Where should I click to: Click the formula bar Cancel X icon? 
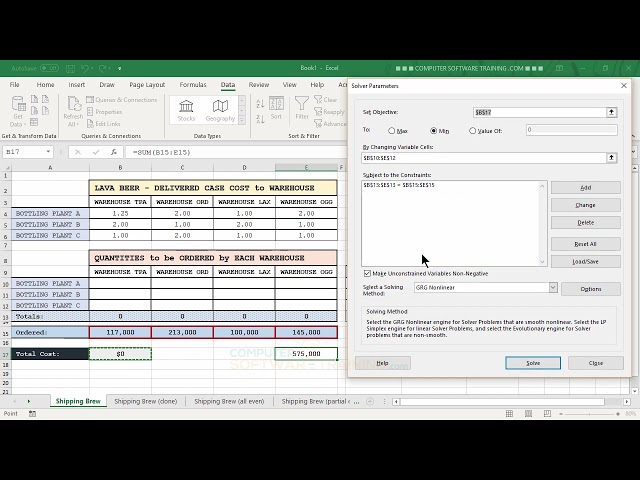coord(78,152)
